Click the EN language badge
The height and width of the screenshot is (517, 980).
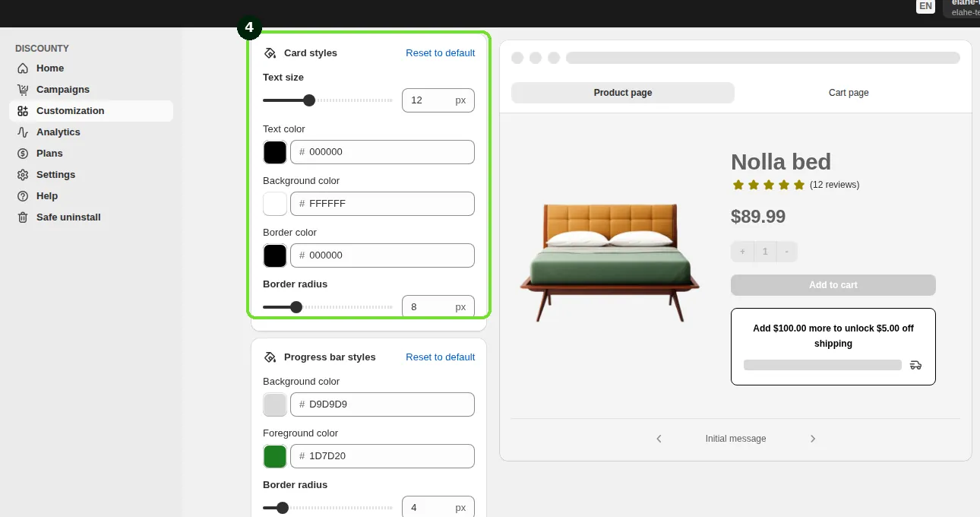point(925,6)
